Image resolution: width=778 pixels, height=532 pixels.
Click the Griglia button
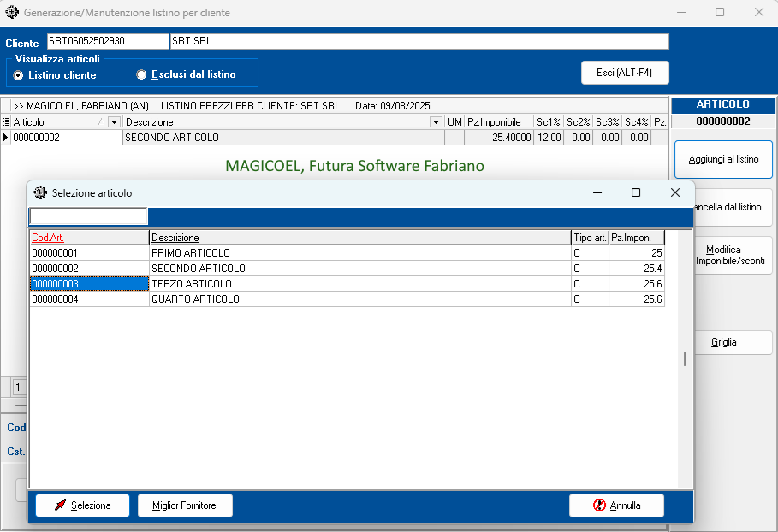pos(733,342)
